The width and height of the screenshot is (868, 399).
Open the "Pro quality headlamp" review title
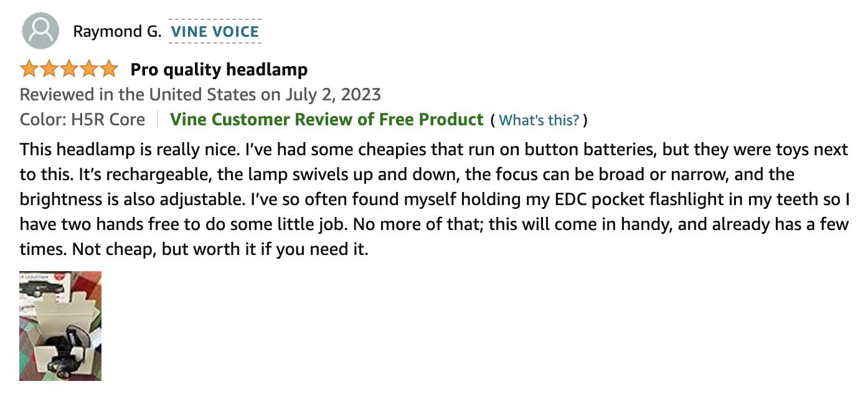[x=219, y=69]
